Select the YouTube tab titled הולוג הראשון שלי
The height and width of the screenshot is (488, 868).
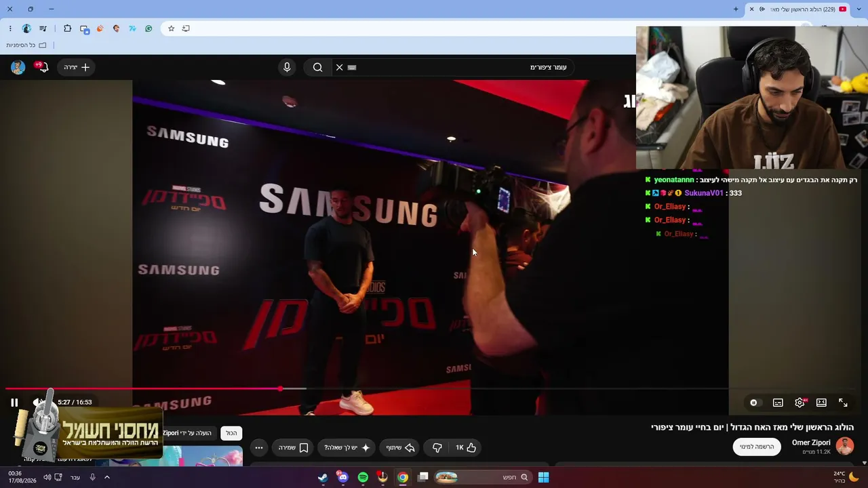797,9
